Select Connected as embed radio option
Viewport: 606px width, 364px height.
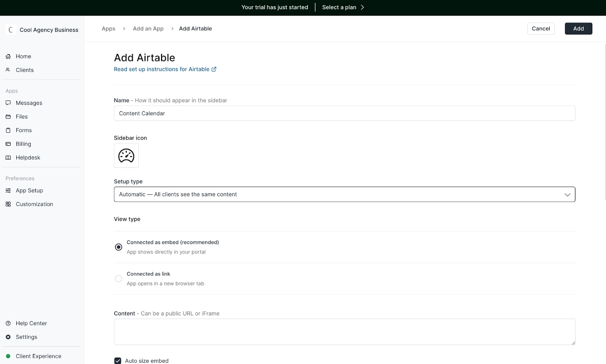(119, 247)
